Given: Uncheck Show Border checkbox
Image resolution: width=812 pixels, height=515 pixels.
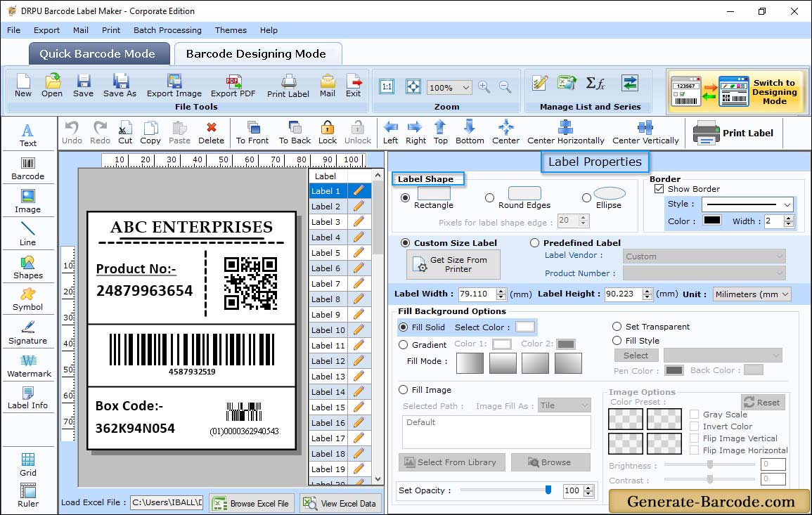Looking at the screenshot, I should click(x=659, y=189).
